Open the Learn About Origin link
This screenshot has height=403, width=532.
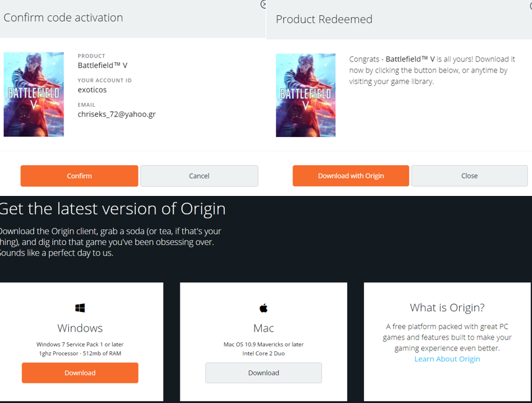click(x=447, y=359)
